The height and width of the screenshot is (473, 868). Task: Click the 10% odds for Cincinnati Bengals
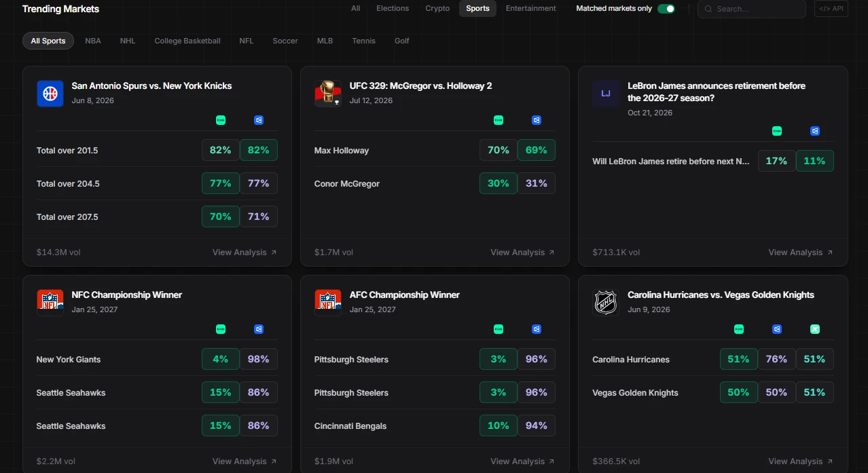coord(499,425)
